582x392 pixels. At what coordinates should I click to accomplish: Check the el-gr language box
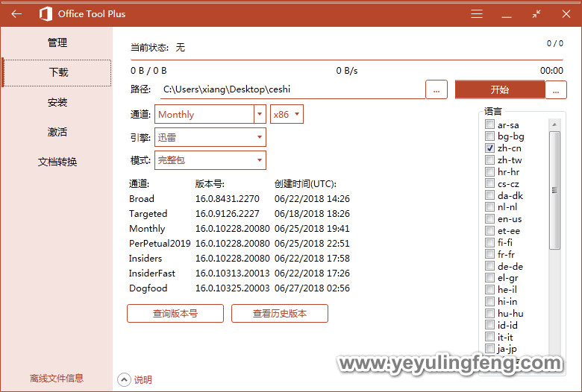[x=489, y=278]
